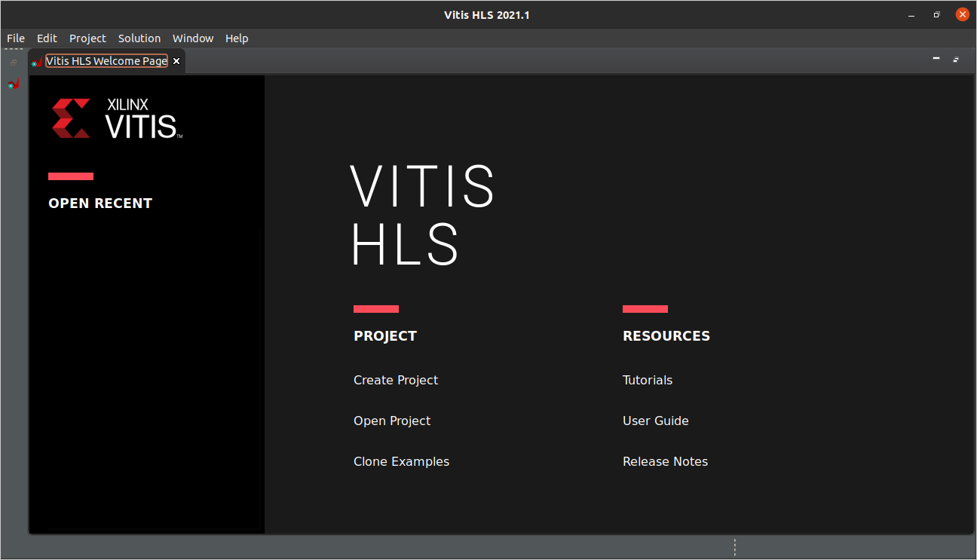Click the bottom panel splitter handle
The width and height of the screenshot is (977, 560).
coord(735,547)
